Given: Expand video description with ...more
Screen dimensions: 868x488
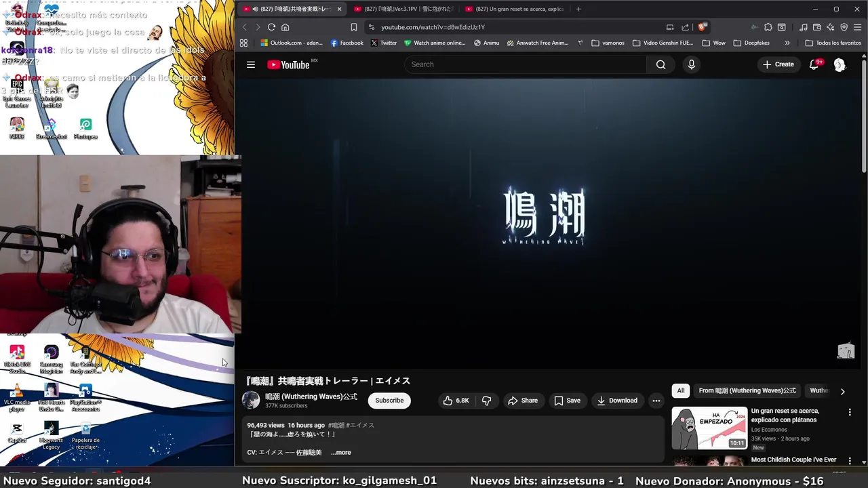Looking at the screenshot, I should pyautogui.click(x=341, y=453).
